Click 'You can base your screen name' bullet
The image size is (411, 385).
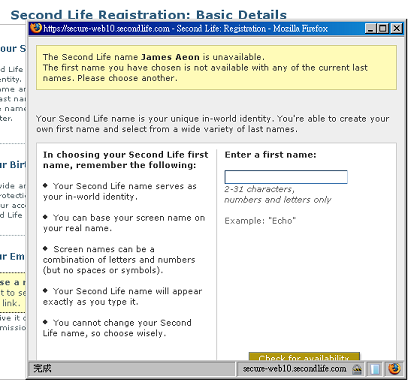coord(124,223)
